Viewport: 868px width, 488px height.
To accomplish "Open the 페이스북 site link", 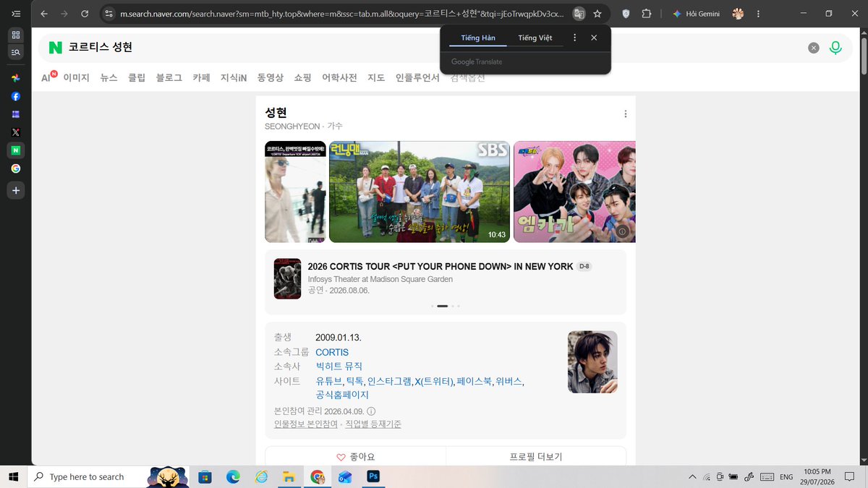I will point(474,381).
